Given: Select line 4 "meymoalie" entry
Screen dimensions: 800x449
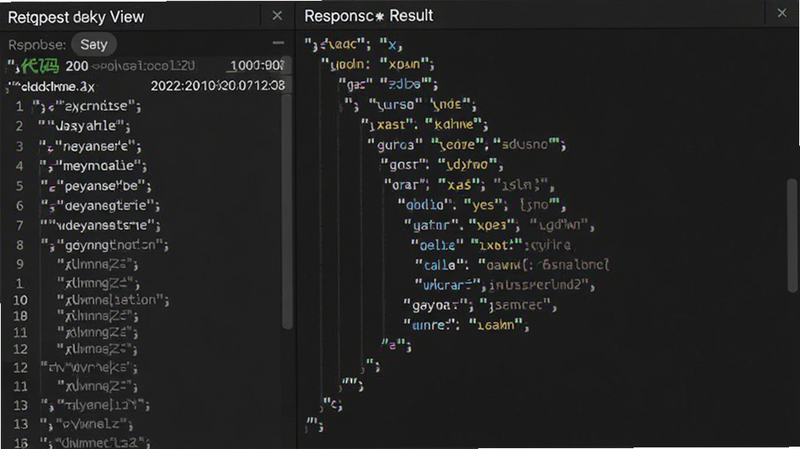Looking at the screenshot, I should [x=93, y=166].
